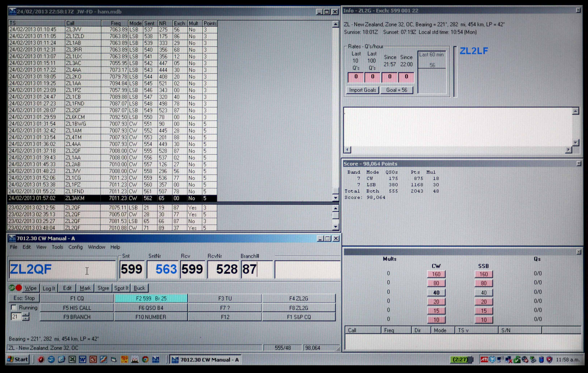This screenshot has width=588, height=373.
Task: Click the Log It button
Action: click(x=49, y=288)
